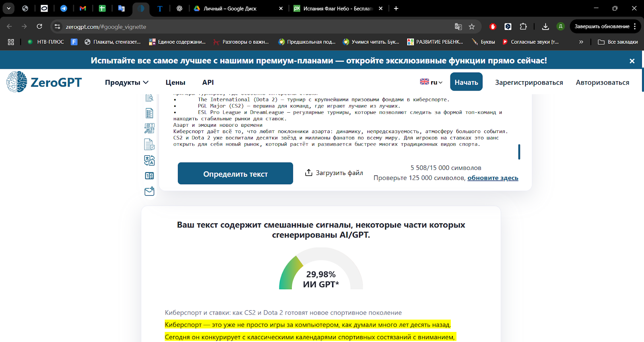Screen dimensions: 644x342
Task: Open browser downloads
Action: click(545, 27)
